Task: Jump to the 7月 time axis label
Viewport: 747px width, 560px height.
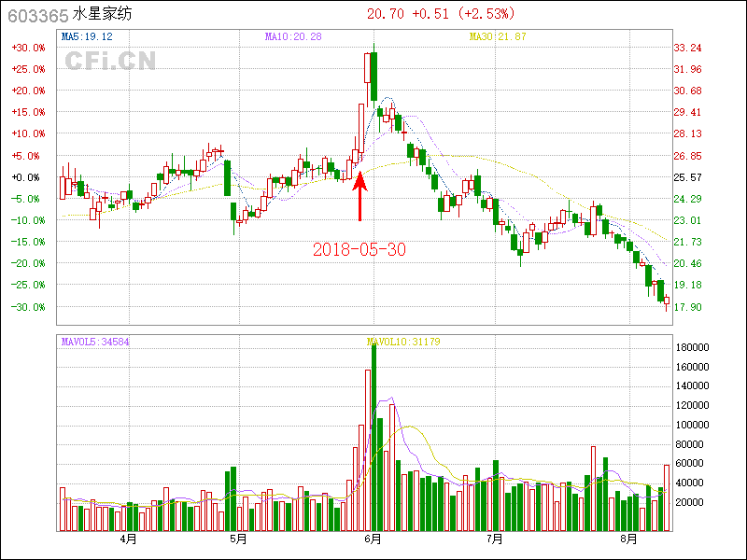Action: tap(495, 539)
